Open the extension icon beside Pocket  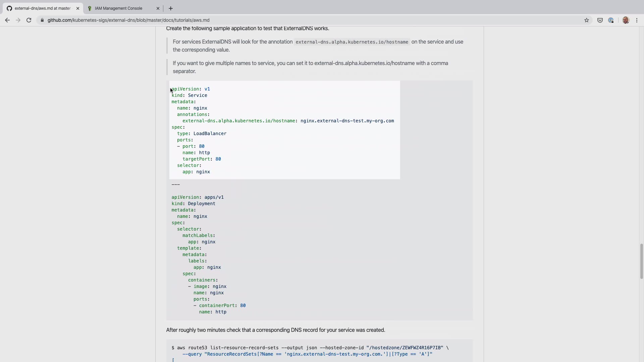point(611,20)
